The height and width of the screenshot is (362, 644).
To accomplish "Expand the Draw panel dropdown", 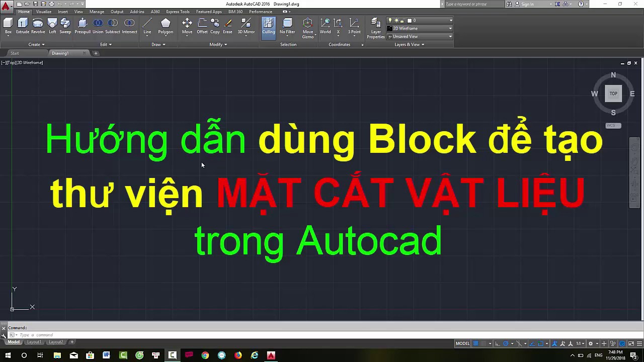I will click(158, 44).
